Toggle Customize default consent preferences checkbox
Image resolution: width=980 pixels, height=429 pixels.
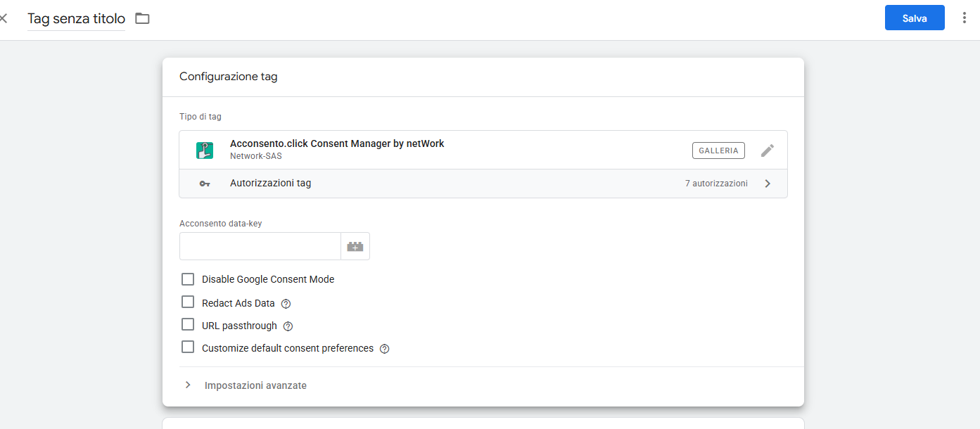click(x=188, y=347)
